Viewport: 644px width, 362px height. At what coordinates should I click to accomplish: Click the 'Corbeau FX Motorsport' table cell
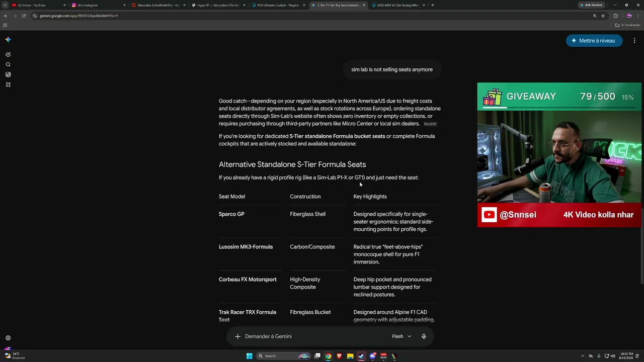coord(248,280)
